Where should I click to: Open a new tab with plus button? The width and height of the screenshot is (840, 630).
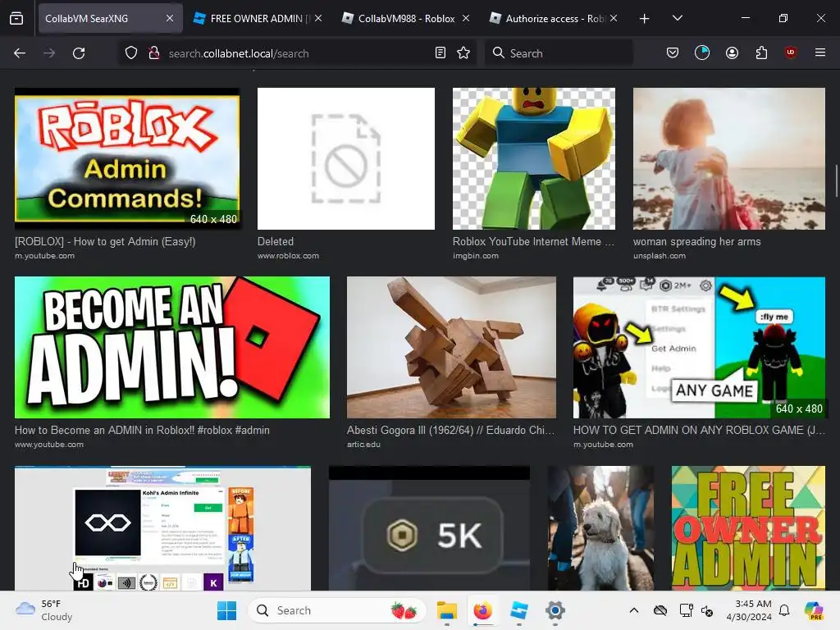pyautogui.click(x=645, y=19)
